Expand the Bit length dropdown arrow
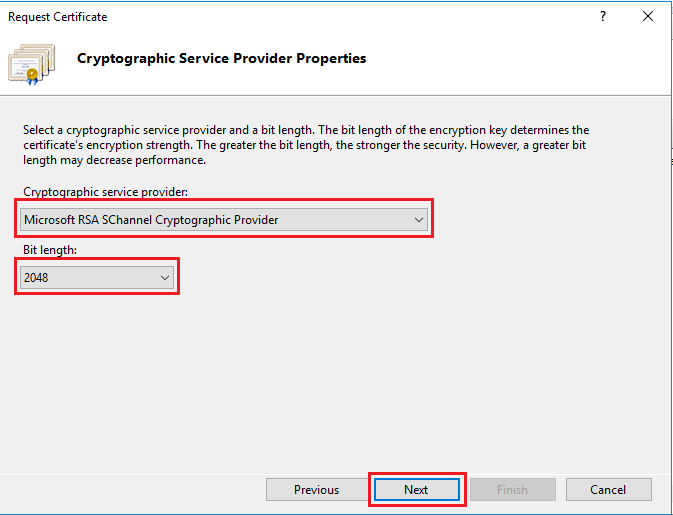This screenshot has width=673, height=515. (x=165, y=278)
